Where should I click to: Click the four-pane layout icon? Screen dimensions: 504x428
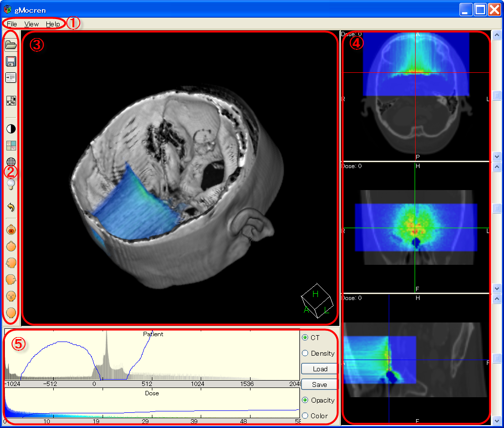[x=11, y=101]
